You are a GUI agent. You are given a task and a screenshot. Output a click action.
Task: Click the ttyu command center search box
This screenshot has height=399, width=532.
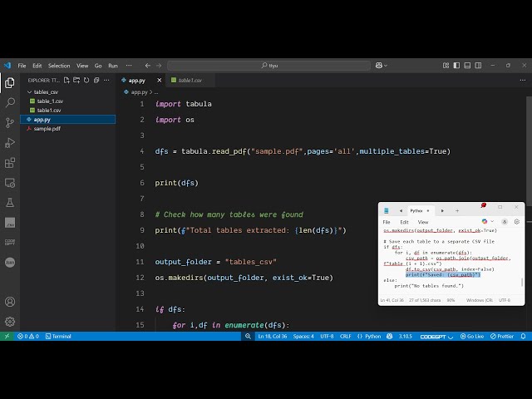269,66
